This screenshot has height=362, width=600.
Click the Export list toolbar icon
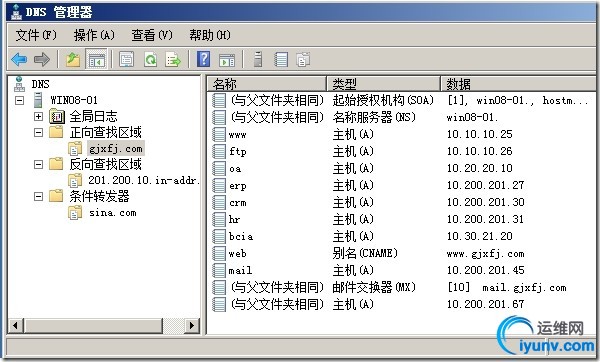coord(173,59)
